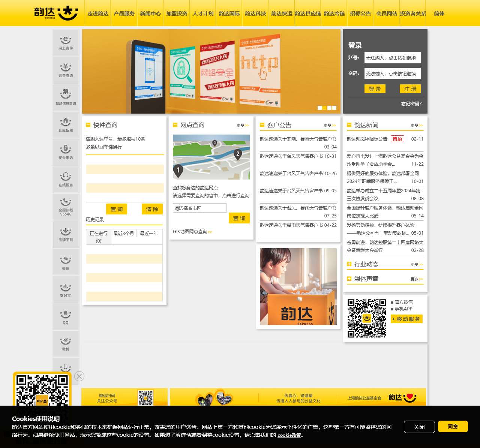Close the floating QR code popup
480x448 pixels.
79,376
